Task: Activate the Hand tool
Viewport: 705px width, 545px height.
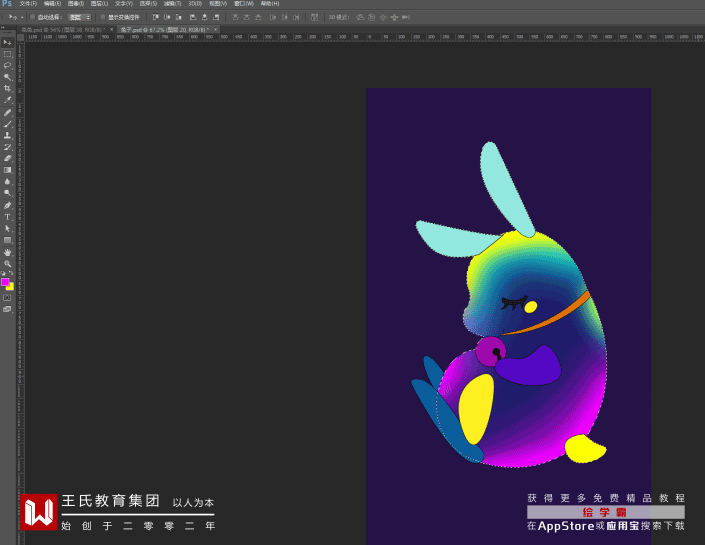Action: [7, 252]
